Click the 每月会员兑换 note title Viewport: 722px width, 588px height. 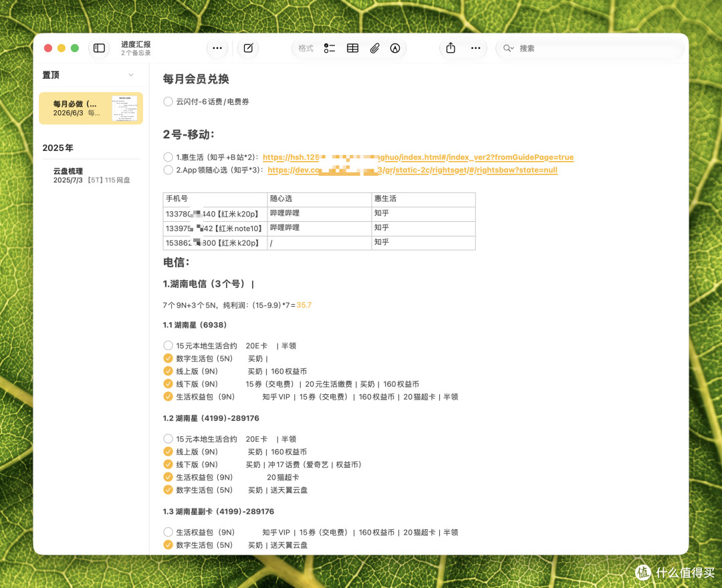196,79
